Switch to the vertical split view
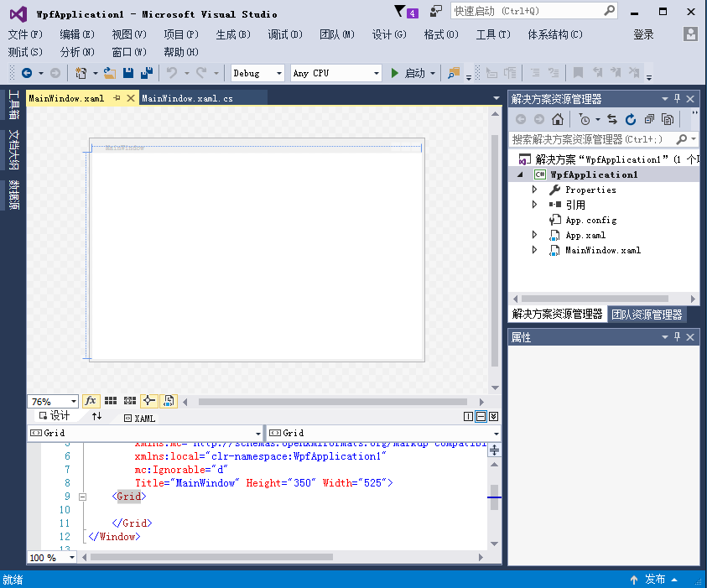707x588 pixels. pyautogui.click(x=469, y=417)
